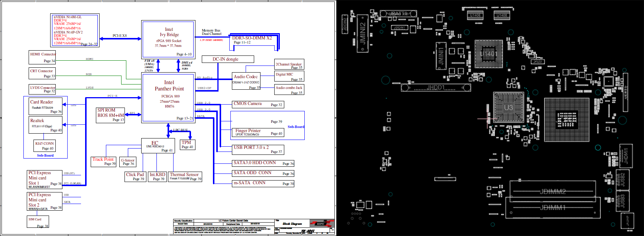The image size is (644, 236).
Task: Click the USB PORT 3.0 x 2 block
Action: point(258,150)
